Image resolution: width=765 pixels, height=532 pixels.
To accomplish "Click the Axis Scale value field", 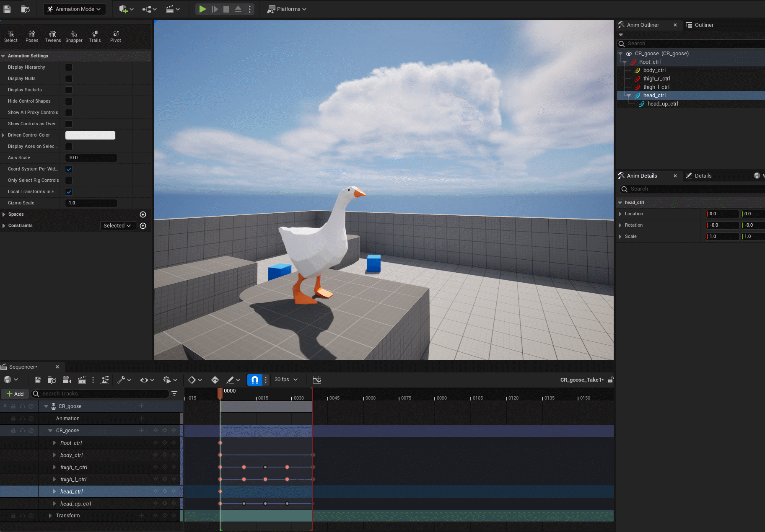I will [x=91, y=158].
